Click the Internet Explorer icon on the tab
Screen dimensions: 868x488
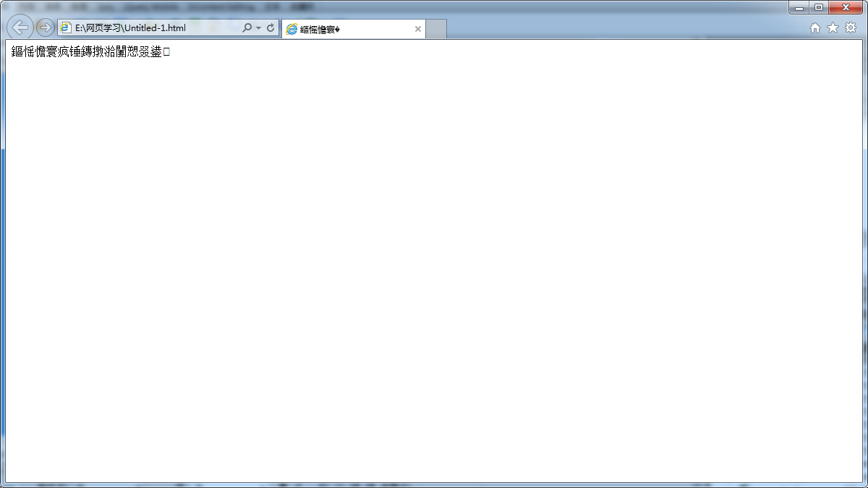(292, 29)
